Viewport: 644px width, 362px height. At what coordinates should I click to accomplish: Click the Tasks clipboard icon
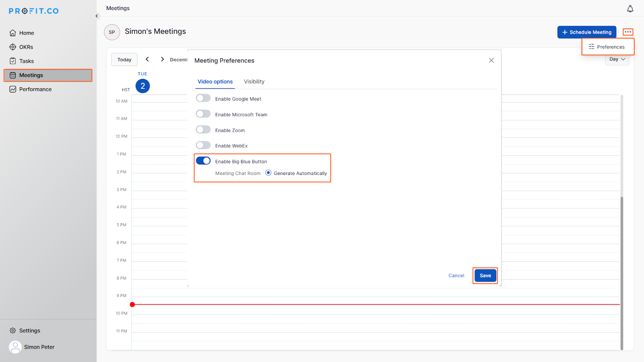13,61
